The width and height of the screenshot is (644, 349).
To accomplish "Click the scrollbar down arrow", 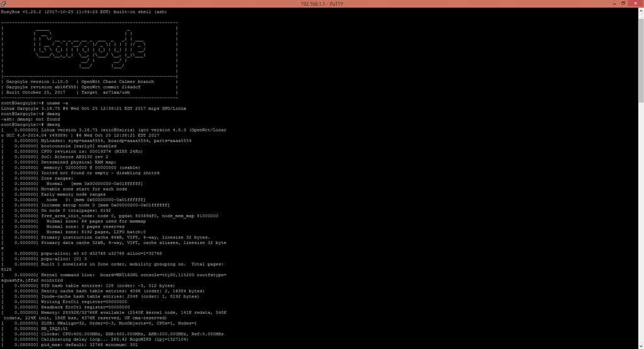I will [641, 346].
